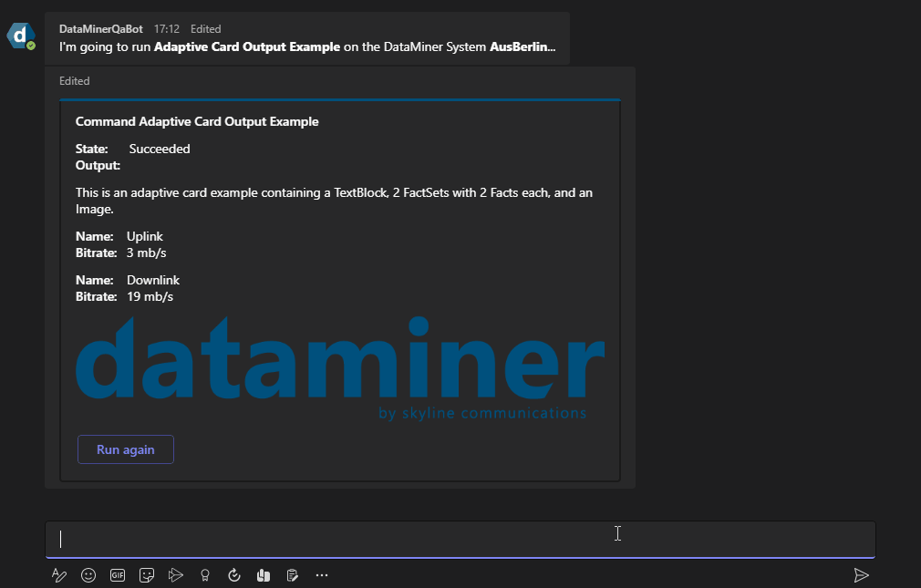
Task: Select the Command Adaptive Card Output Example title
Action: 197,121
